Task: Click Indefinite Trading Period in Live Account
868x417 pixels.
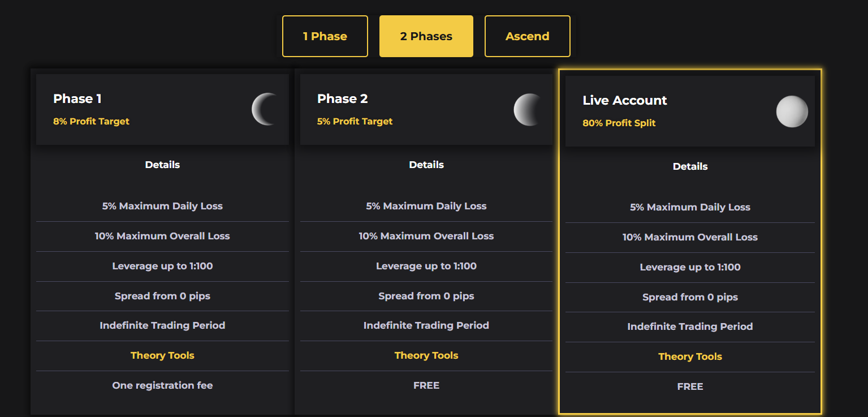Action: (x=690, y=326)
